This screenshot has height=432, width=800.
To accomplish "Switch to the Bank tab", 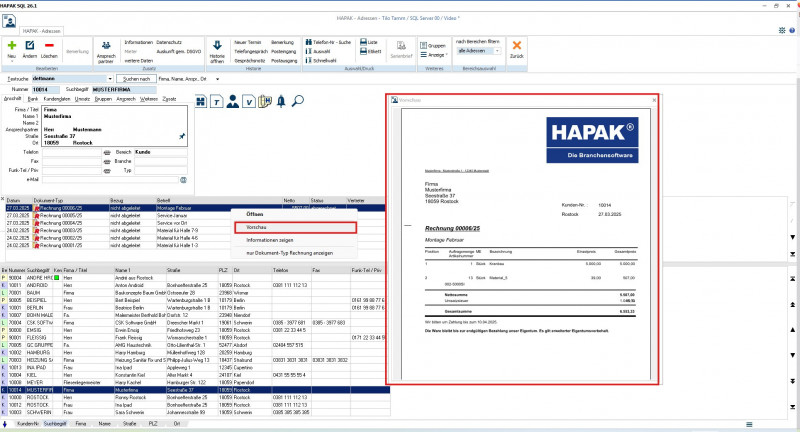I will click(33, 99).
